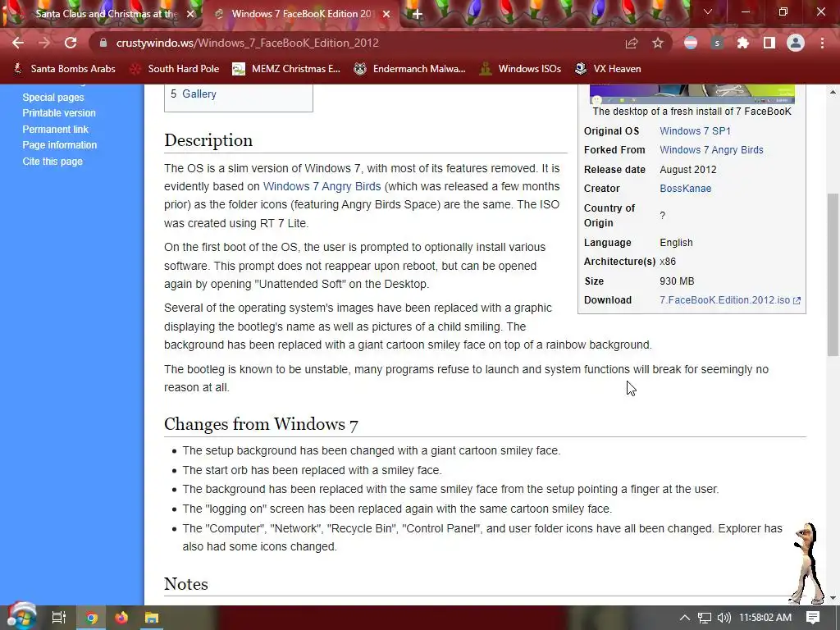Open Task View on the taskbar
This screenshot has width=840, height=630.
point(58,618)
